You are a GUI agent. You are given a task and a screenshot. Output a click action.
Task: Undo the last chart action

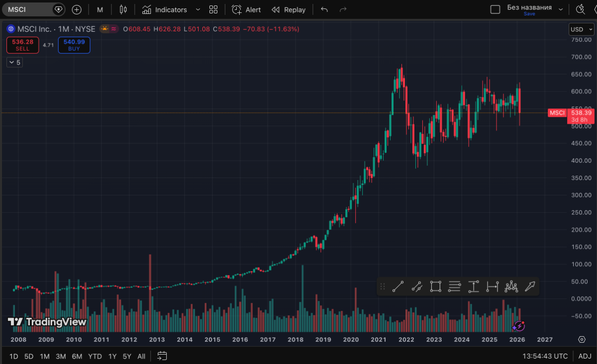(x=325, y=9)
